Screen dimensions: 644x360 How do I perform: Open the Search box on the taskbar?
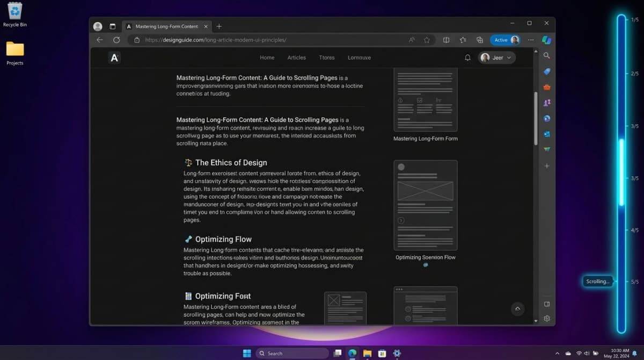tap(292, 353)
